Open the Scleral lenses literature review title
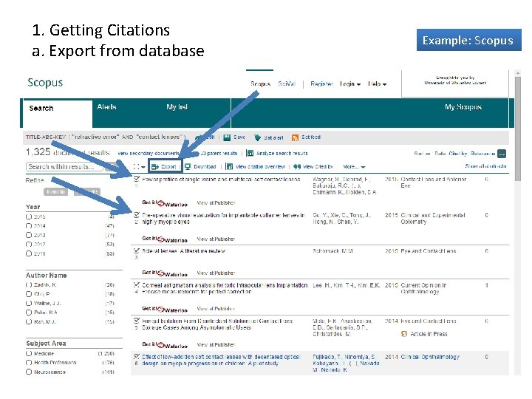The height and width of the screenshot is (399, 532). click(183, 251)
